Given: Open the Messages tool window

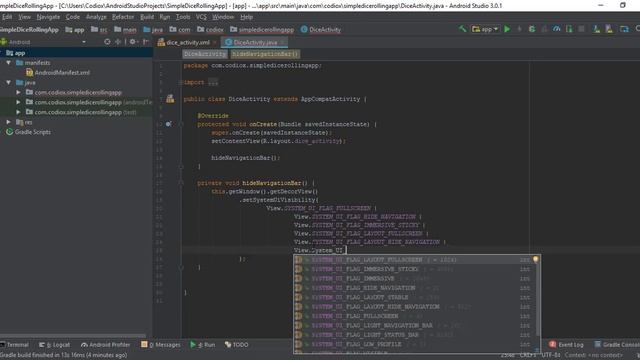Looking at the screenshot, I should click(x=160, y=345).
